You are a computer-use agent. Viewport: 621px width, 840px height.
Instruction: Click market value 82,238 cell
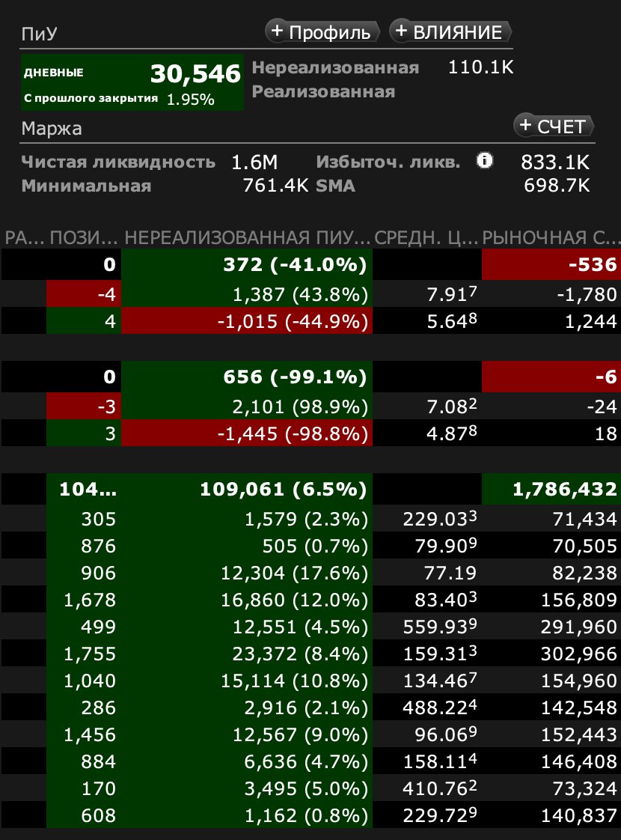(x=551, y=573)
